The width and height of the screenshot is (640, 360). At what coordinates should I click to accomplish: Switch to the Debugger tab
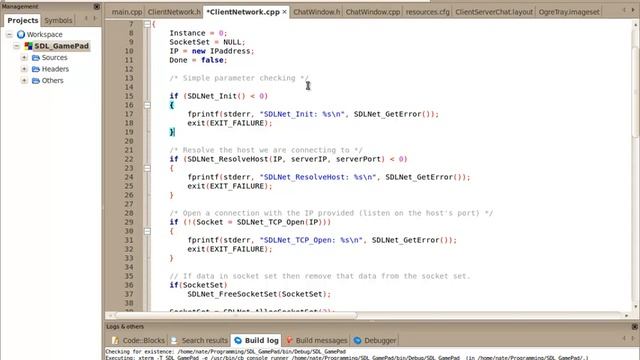tap(375, 340)
